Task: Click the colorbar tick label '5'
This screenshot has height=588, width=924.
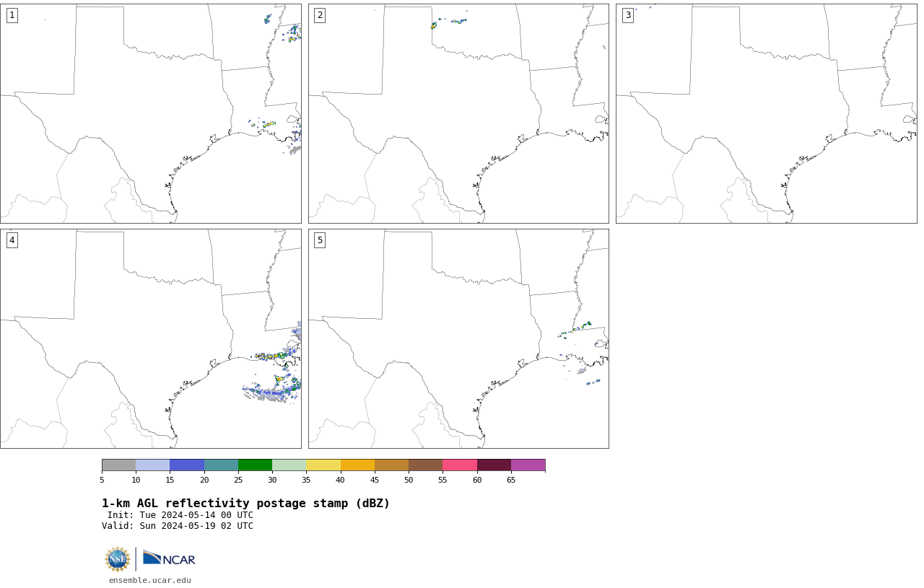Action: coord(102,480)
